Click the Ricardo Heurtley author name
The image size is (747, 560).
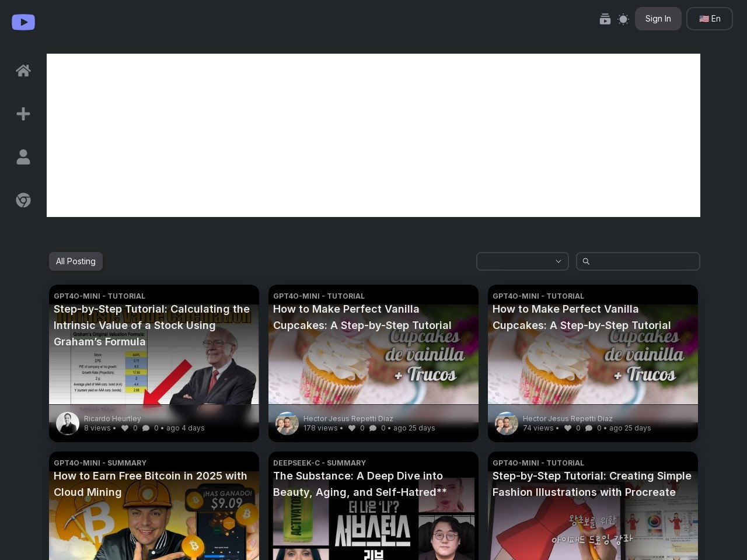[x=113, y=419]
